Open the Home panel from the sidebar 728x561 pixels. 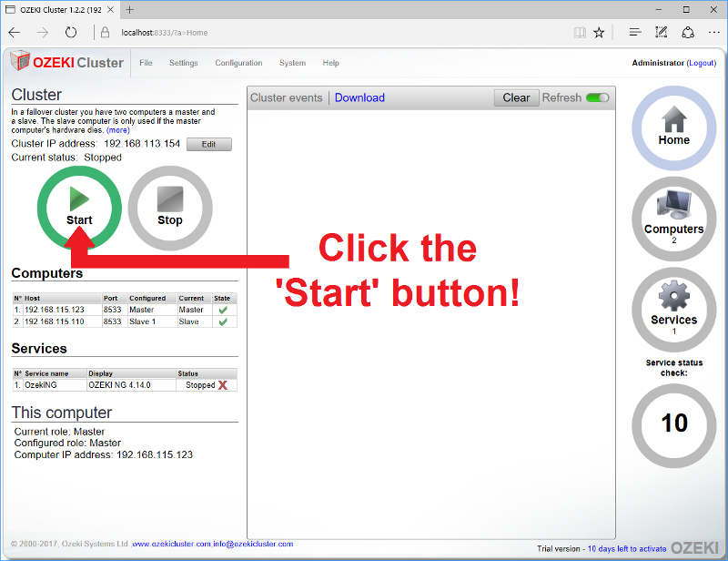(x=673, y=127)
